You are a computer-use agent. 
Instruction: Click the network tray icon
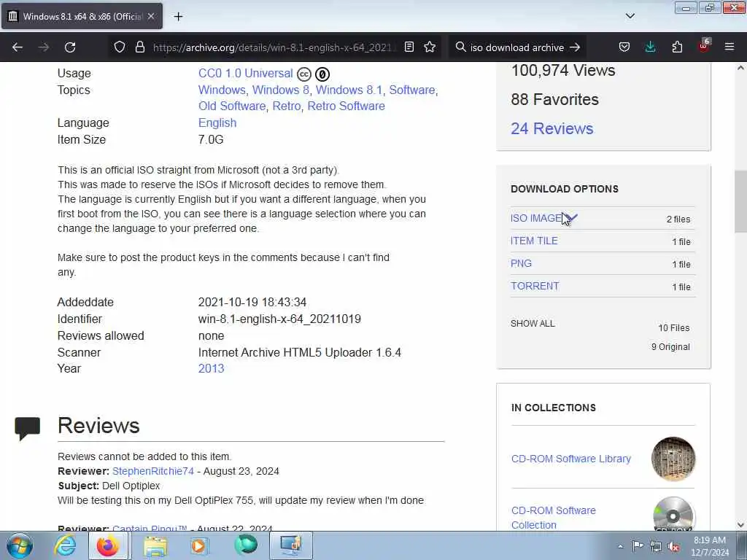point(656,546)
